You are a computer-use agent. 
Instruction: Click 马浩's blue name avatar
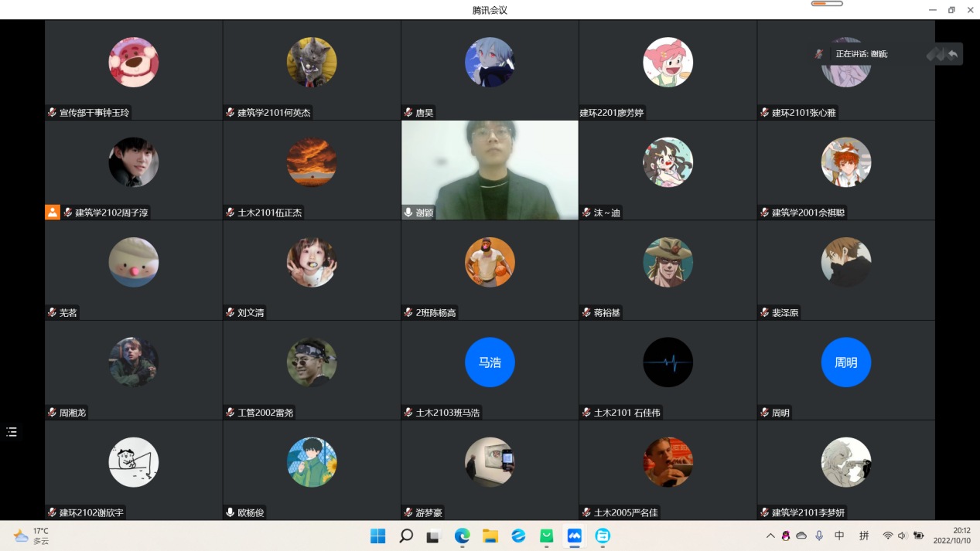[490, 362]
